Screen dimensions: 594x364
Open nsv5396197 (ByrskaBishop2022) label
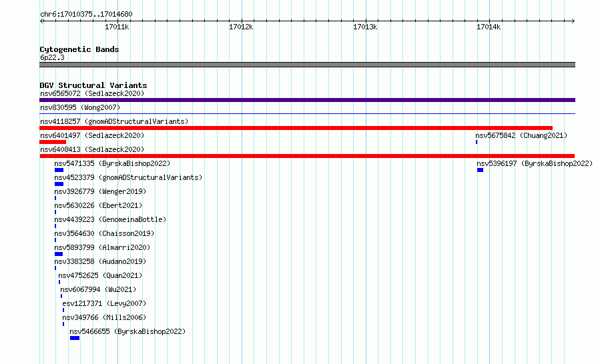point(535,163)
